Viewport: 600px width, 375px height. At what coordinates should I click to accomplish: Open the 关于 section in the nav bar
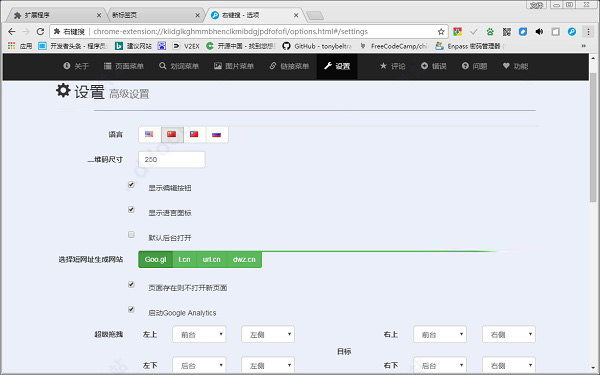[x=76, y=66]
